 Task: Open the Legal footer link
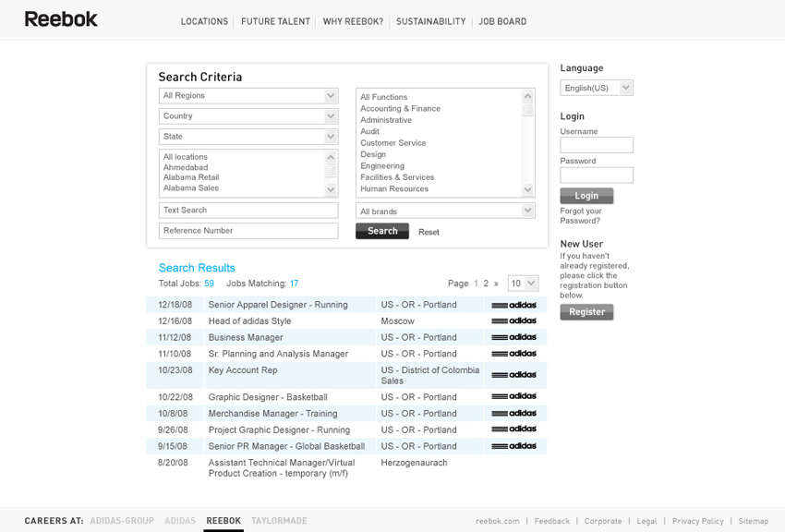click(646, 521)
